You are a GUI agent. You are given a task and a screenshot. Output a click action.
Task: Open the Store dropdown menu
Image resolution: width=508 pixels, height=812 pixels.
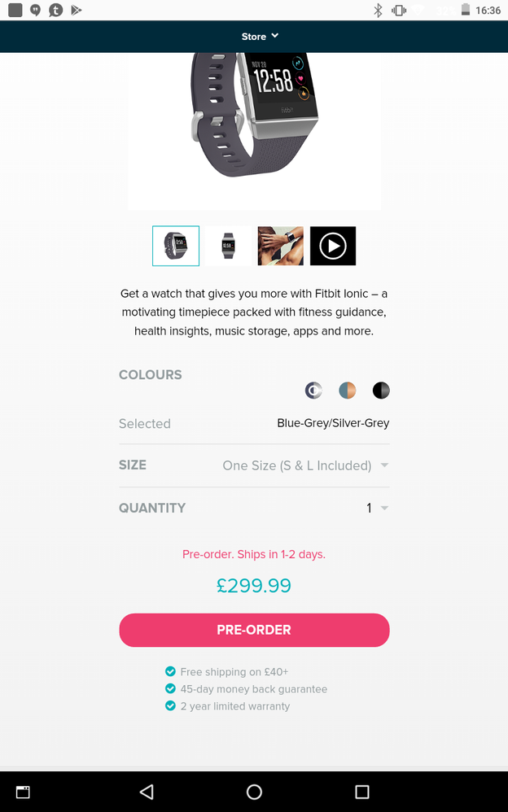click(260, 37)
